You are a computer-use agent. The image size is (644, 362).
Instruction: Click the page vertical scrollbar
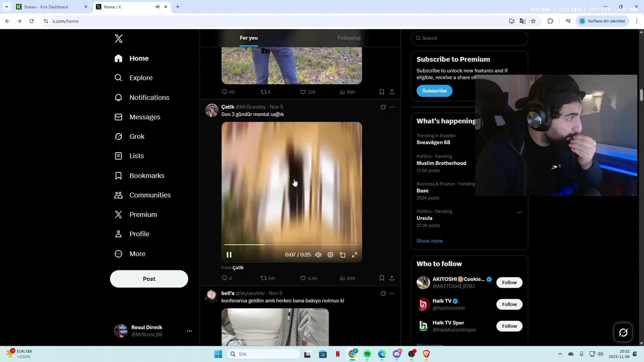tap(641, 95)
